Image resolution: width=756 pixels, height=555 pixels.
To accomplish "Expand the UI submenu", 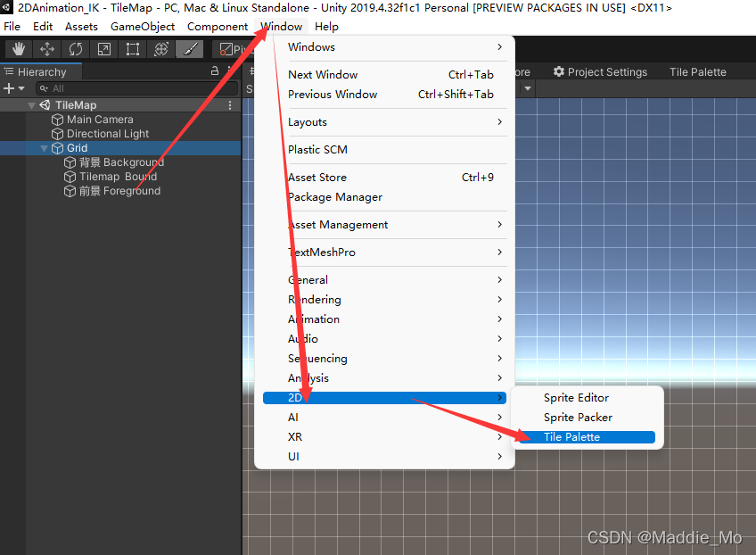I will (x=385, y=457).
